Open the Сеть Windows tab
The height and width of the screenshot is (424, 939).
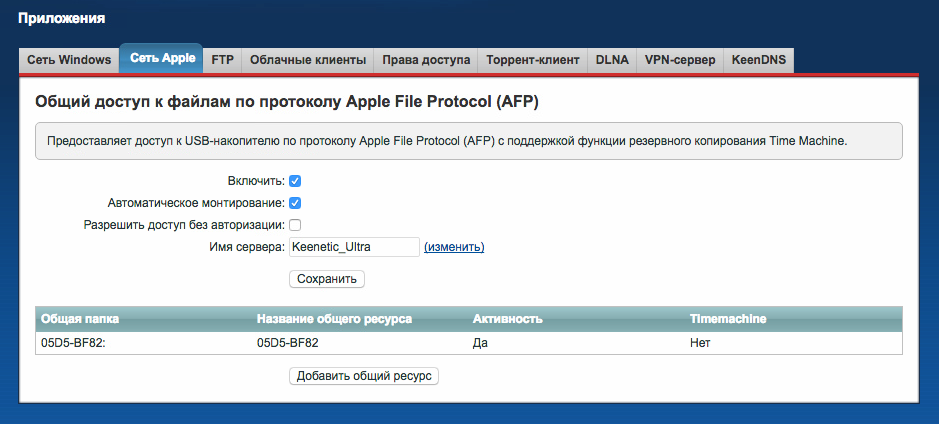click(x=69, y=60)
